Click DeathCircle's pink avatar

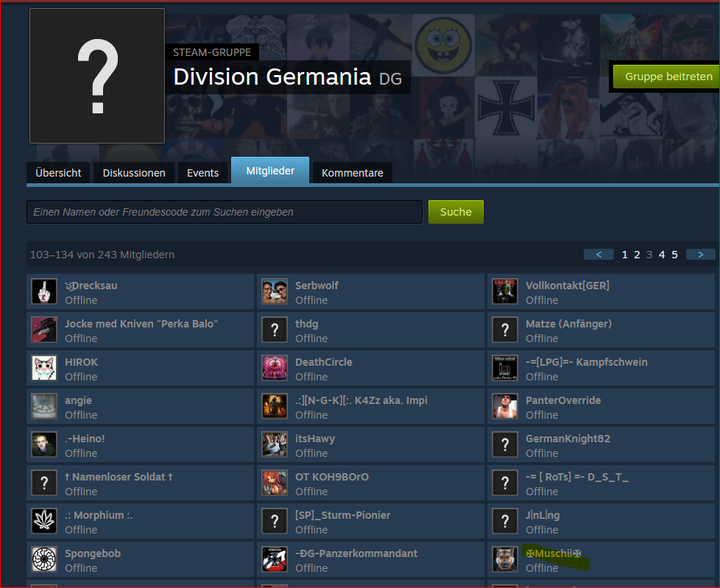coord(275,368)
